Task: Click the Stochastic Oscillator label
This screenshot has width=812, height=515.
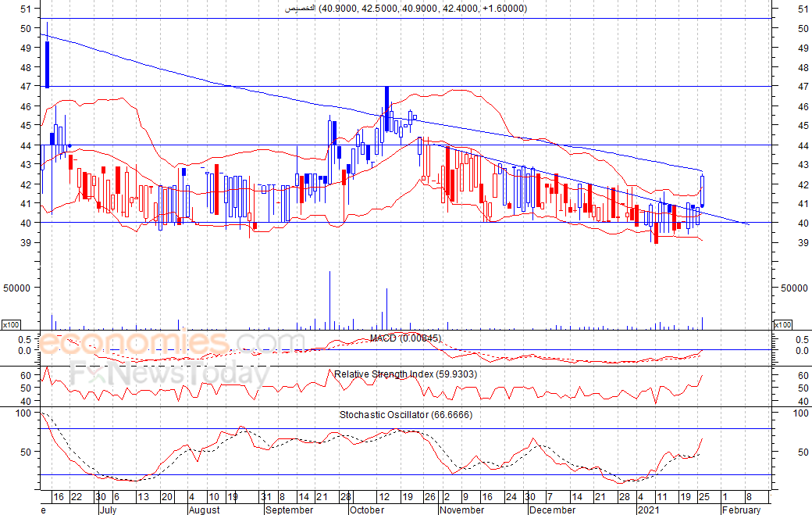Action: click(x=405, y=414)
